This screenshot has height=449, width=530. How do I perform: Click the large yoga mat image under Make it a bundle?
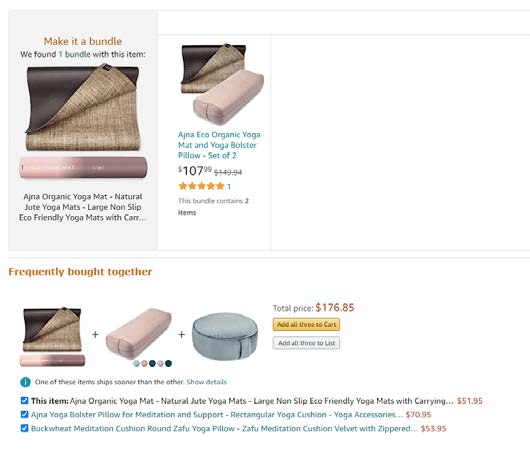pyautogui.click(x=83, y=123)
